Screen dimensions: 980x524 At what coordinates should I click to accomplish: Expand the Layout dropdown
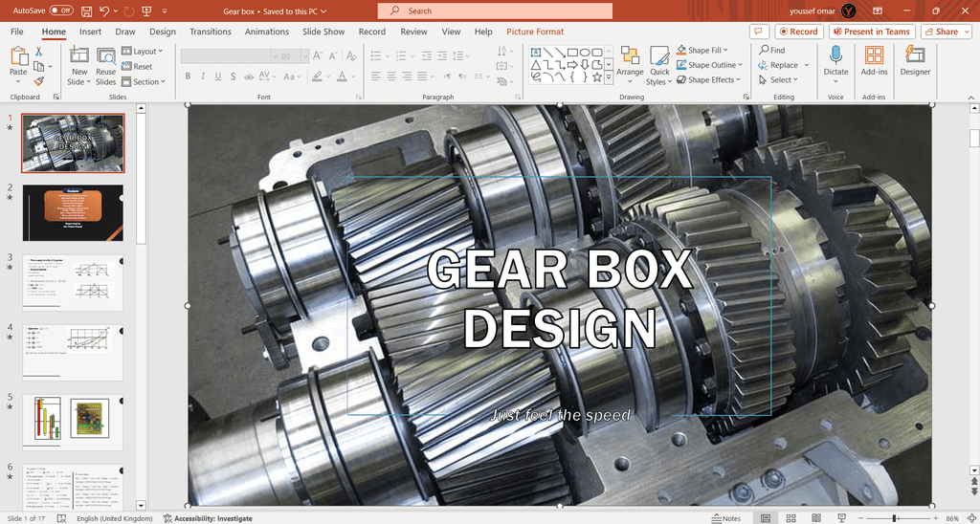tap(142, 52)
